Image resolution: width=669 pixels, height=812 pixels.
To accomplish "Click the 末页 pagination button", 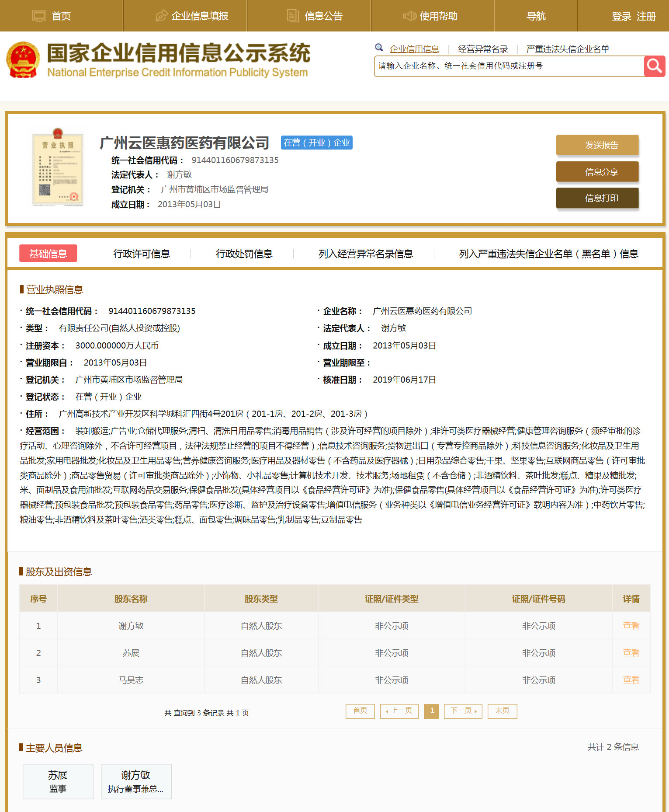I will 503,711.
